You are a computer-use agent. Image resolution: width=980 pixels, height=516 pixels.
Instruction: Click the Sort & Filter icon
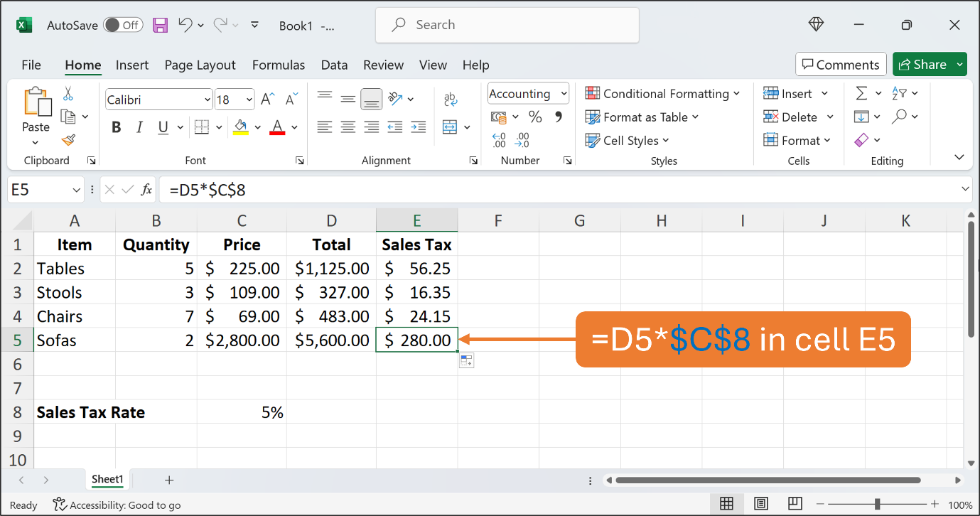(899, 93)
